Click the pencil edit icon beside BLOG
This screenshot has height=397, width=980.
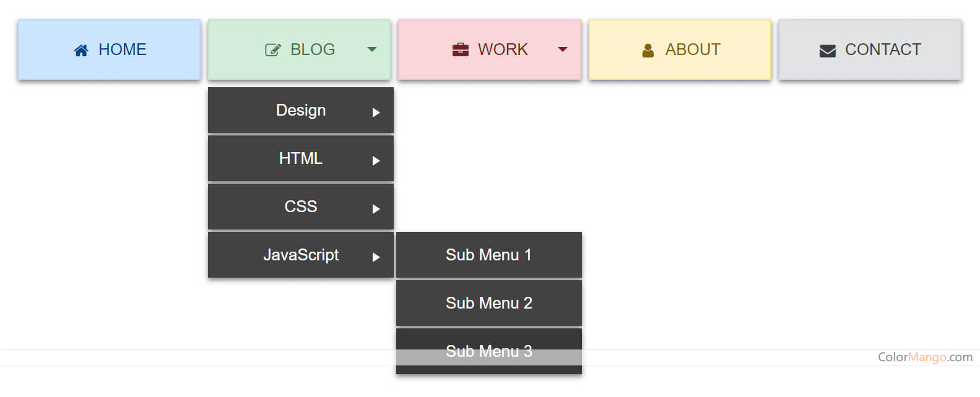click(272, 50)
